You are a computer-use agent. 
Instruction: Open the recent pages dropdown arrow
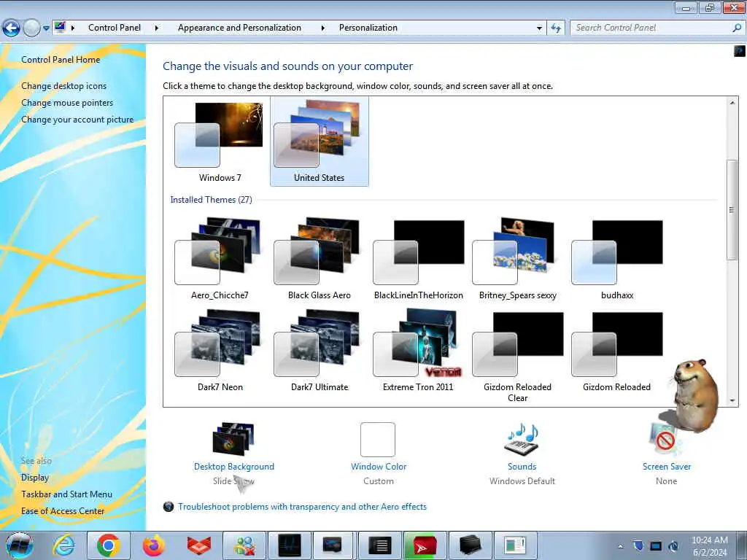[x=46, y=28]
